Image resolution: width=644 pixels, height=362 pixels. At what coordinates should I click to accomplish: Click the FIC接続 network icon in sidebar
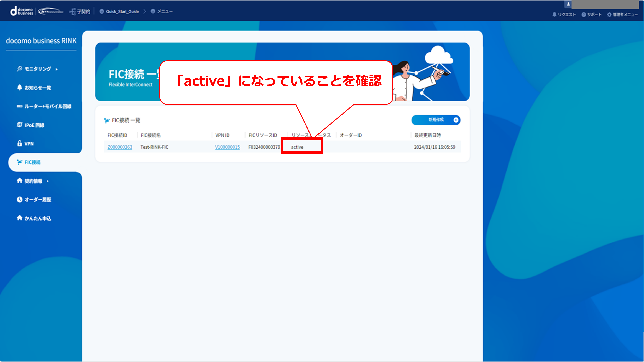(x=19, y=162)
